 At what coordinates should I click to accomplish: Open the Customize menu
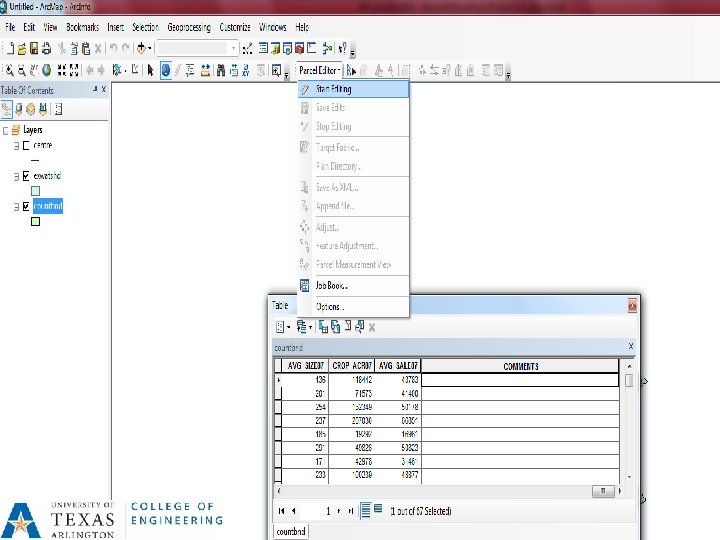coord(235,27)
